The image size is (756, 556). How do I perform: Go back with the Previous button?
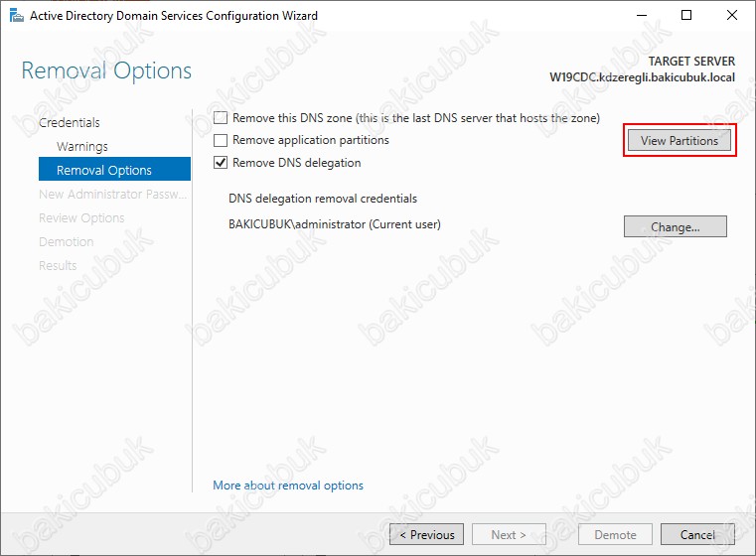[x=427, y=534]
